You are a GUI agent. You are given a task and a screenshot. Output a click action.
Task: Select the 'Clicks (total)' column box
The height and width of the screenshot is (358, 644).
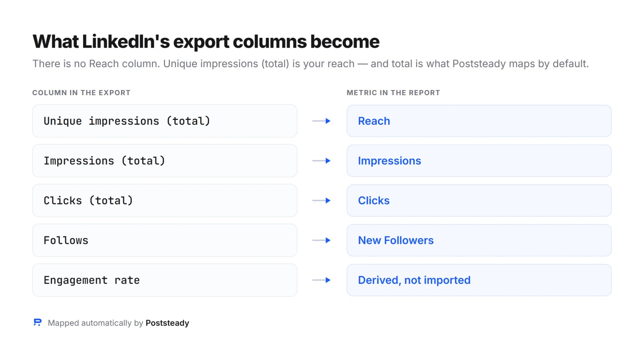pos(165,200)
